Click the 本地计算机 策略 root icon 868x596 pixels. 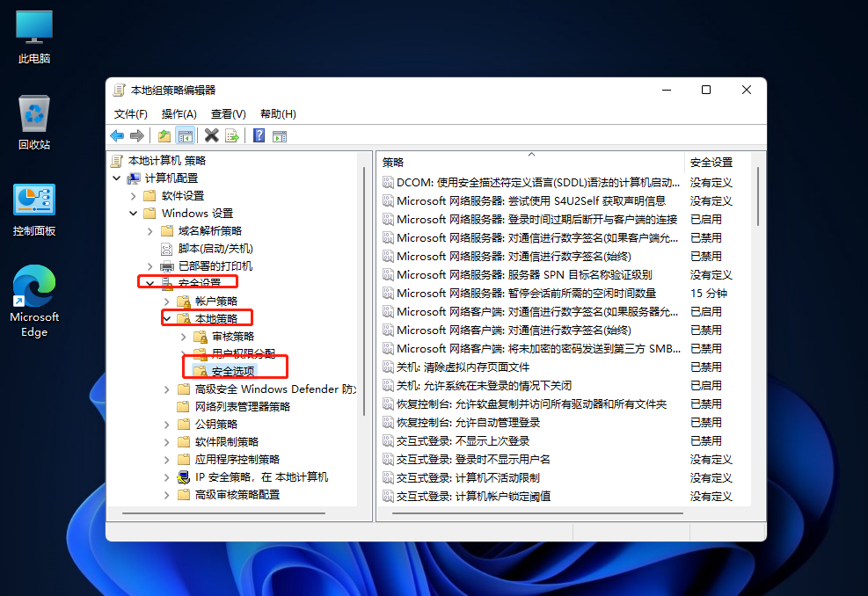click(x=117, y=161)
